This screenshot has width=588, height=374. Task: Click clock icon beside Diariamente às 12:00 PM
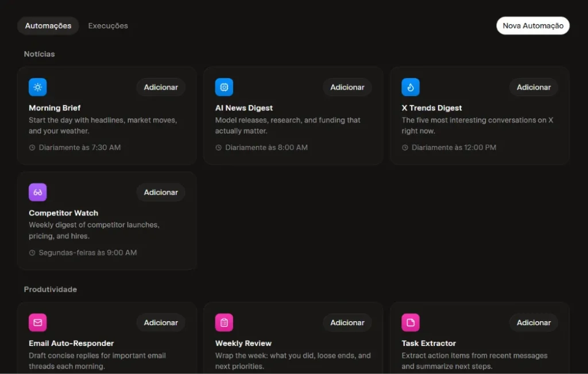pos(405,148)
